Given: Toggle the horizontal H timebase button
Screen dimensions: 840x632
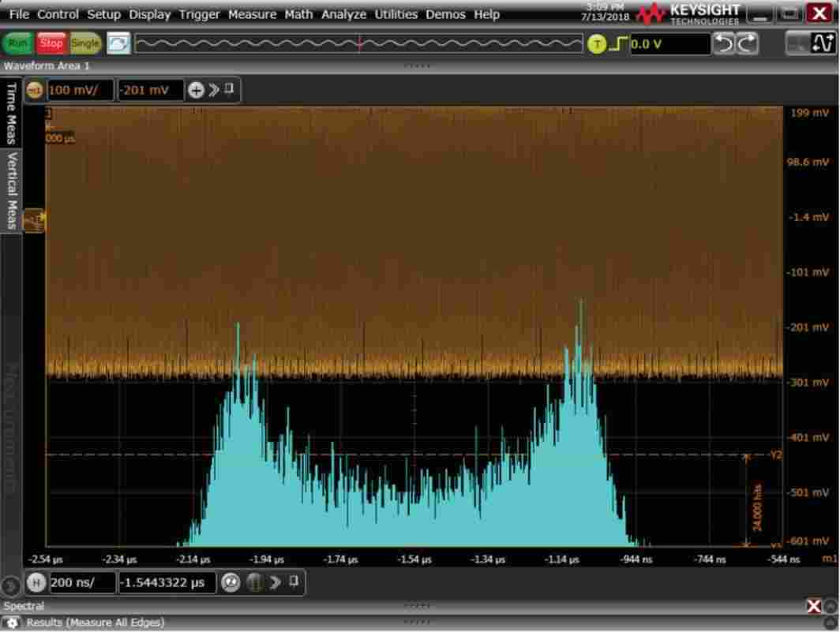Looking at the screenshot, I should pos(36,583).
